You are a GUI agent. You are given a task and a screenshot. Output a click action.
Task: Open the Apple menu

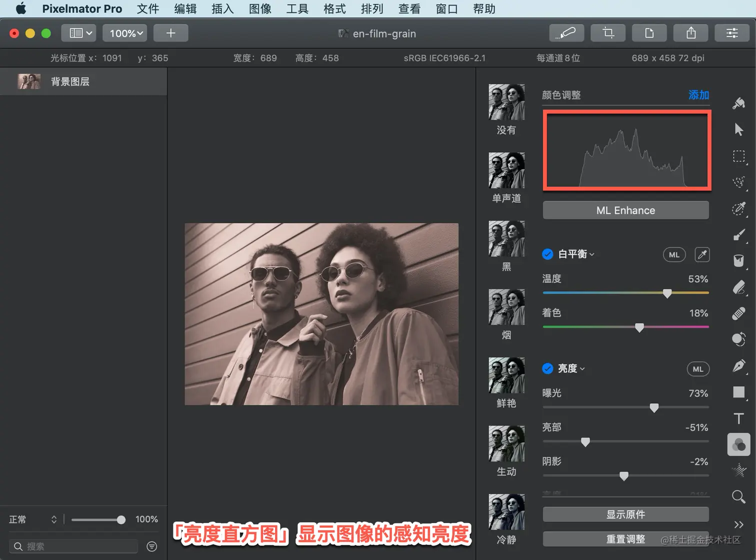point(21,8)
